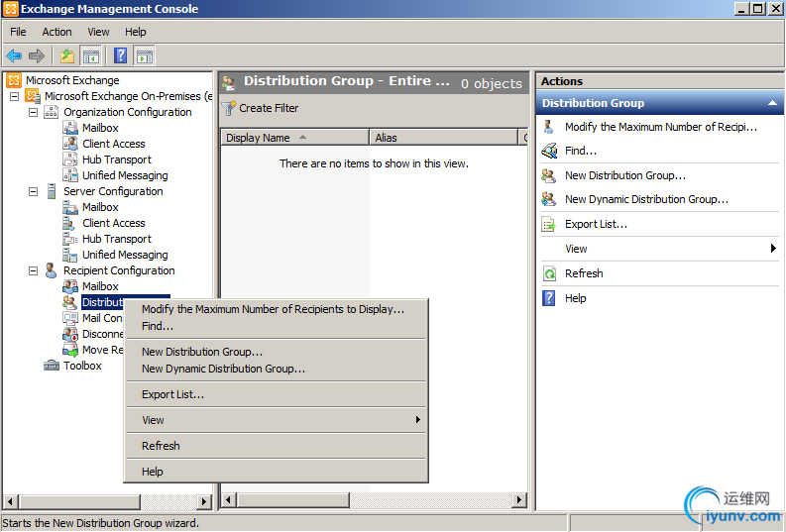Collapse the Server Configuration tree node
The image size is (786, 532).
(33, 191)
